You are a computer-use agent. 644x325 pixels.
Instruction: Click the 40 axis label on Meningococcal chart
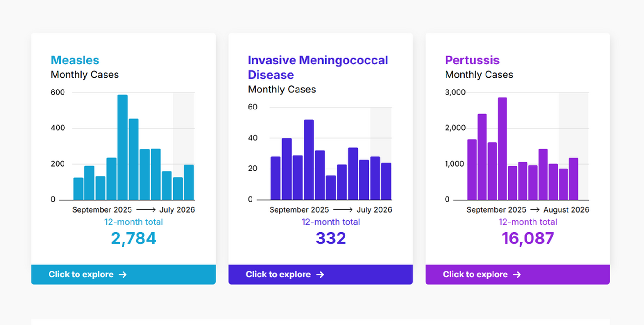point(252,138)
